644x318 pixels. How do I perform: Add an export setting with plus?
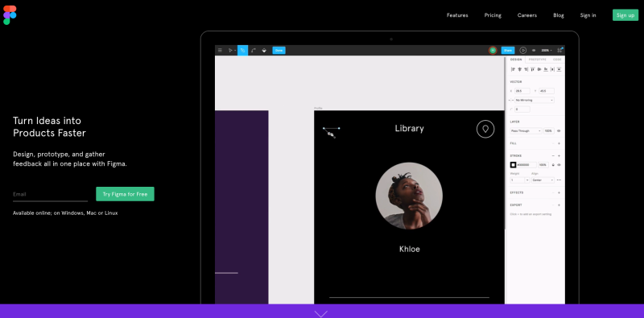(559, 205)
